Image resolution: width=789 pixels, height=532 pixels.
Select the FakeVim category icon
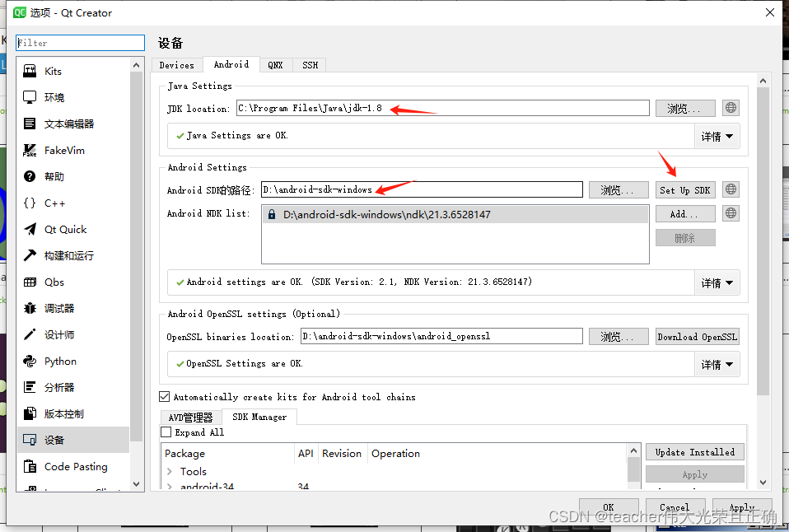pos(30,150)
